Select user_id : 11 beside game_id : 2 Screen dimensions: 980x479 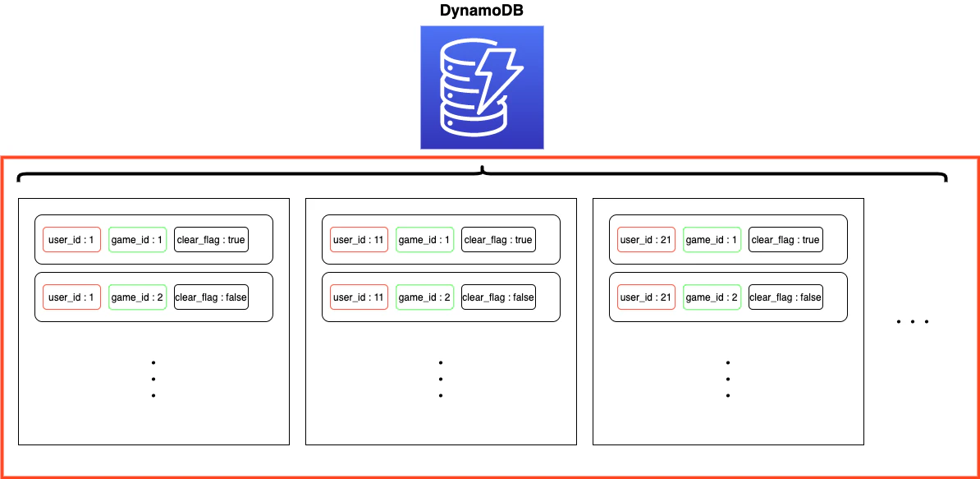pos(359,297)
